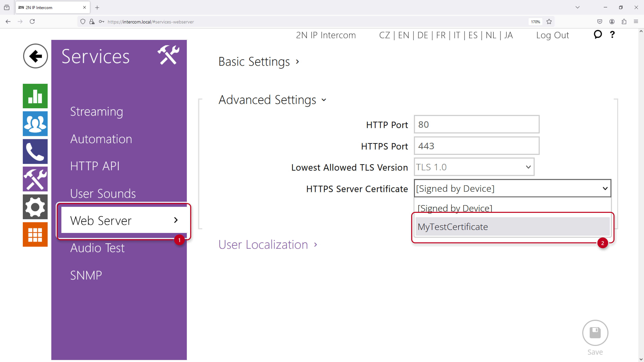
Task: Open the help question mark icon
Action: click(612, 35)
